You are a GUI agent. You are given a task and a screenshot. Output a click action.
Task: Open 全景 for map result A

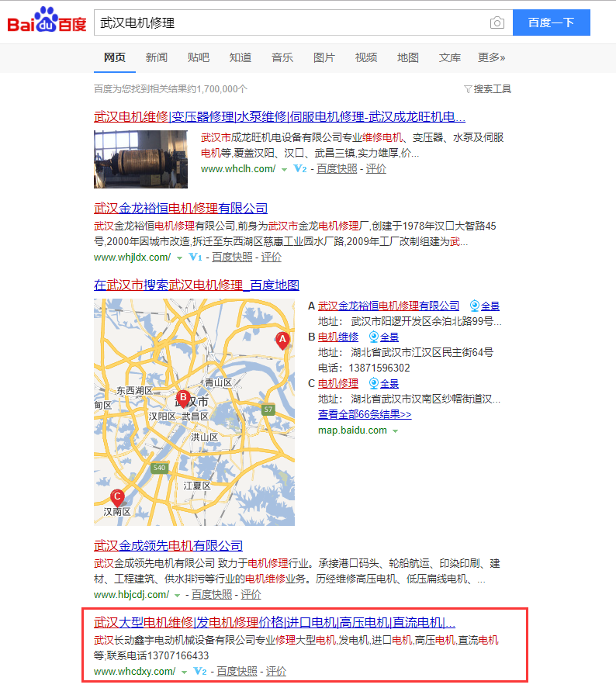pyautogui.click(x=484, y=306)
